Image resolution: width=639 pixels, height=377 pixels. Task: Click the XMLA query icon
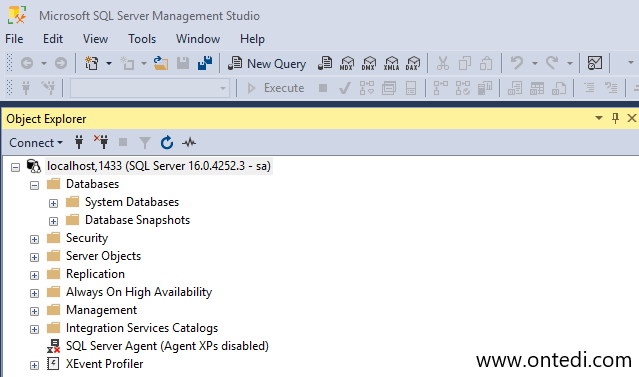click(391, 63)
